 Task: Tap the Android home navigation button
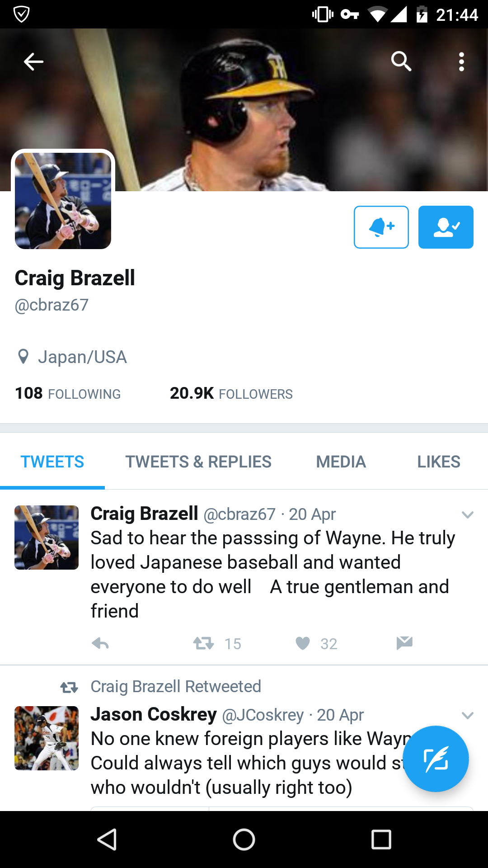pos(244,840)
